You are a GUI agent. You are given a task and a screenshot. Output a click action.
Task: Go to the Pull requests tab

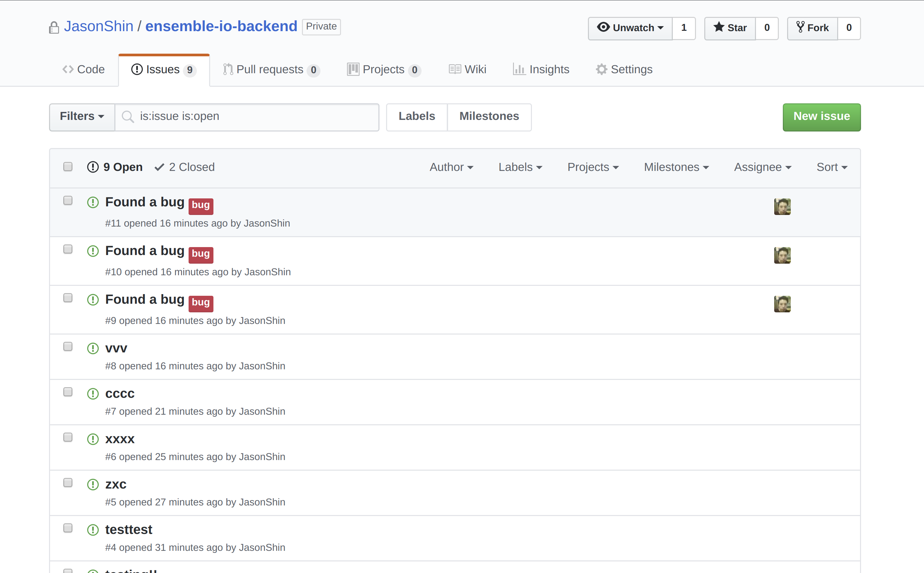pyautogui.click(x=271, y=70)
